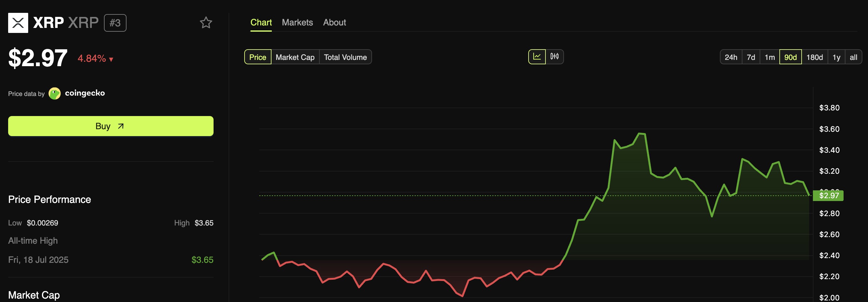Screen dimensions: 868x302
Task: Click the $2.97 current price label on chart axis
Action: (828, 195)
